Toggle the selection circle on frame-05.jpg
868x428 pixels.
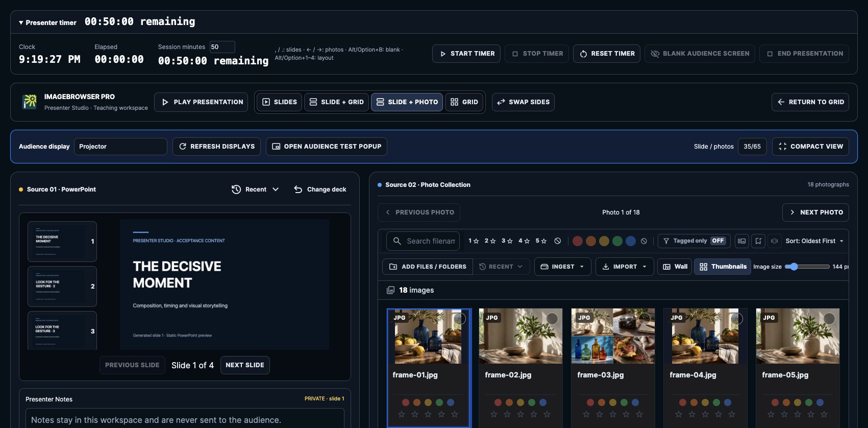829,319
